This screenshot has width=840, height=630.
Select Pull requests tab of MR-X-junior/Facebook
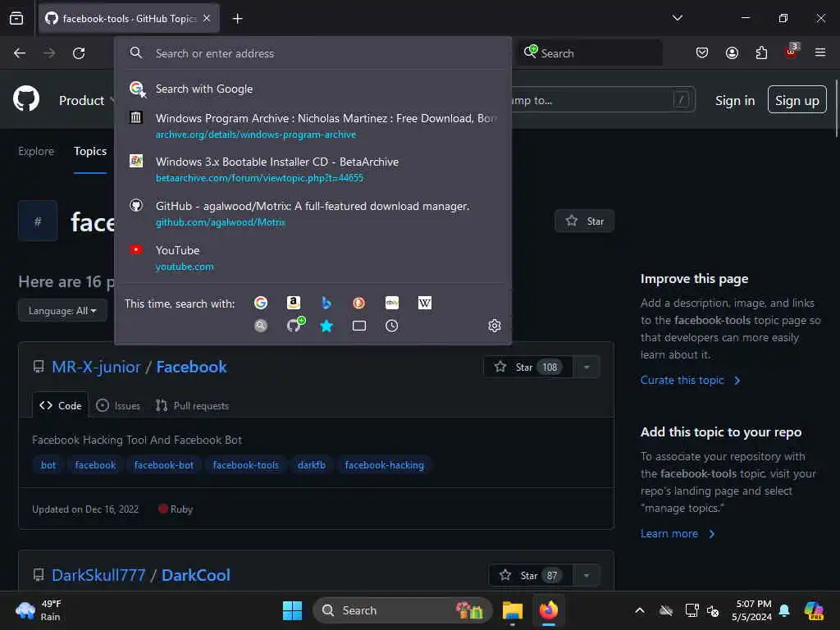pyautogui.click(x=192, y=405)
